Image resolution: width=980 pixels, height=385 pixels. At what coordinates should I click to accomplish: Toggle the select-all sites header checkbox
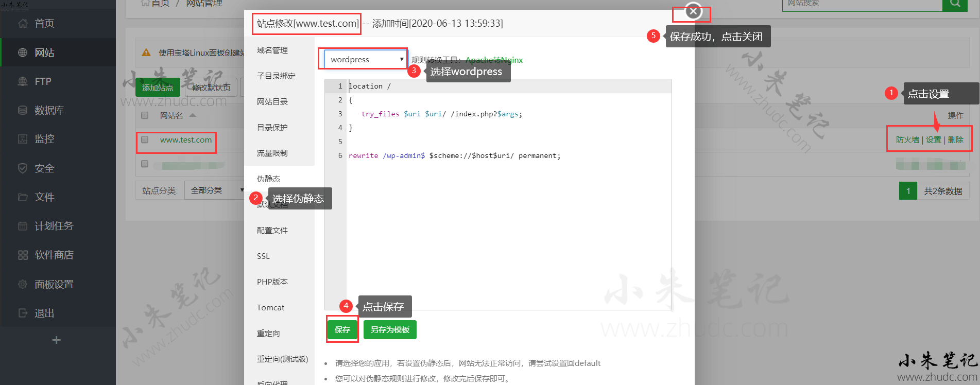tap(145, 115)
